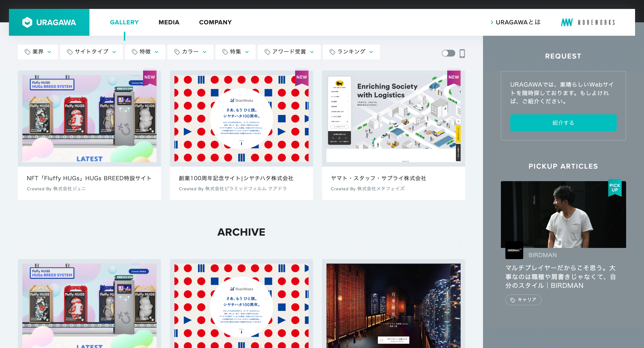This screenshot has width=644, height=348.
Task: Expand the サイトタイプ filter chevron
Action: pos(114,52)
